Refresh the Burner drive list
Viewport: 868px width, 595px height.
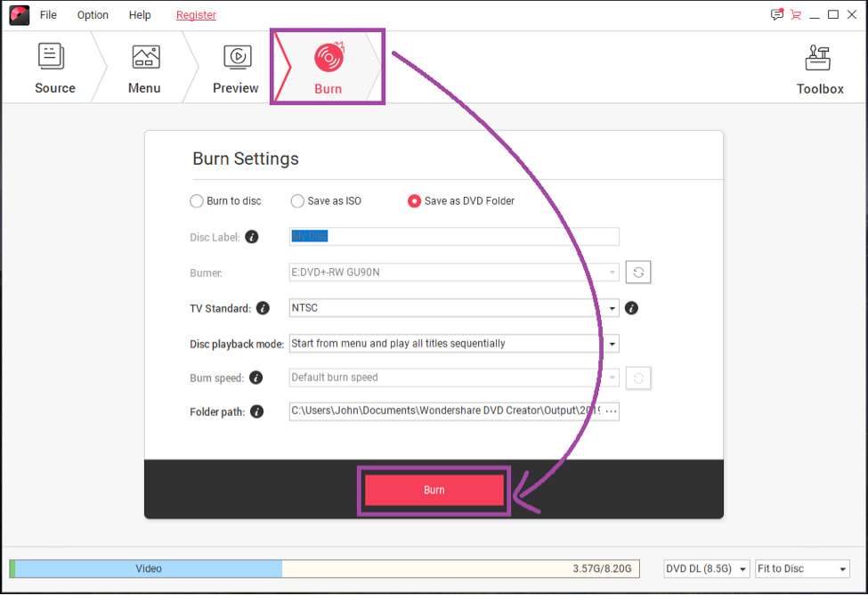[x=638, y=273]
